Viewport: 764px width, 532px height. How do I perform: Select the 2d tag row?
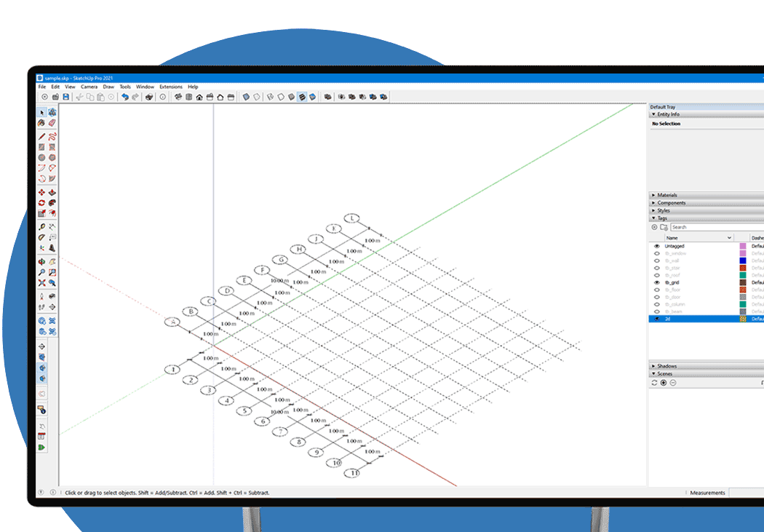click(x=706, y=319)
